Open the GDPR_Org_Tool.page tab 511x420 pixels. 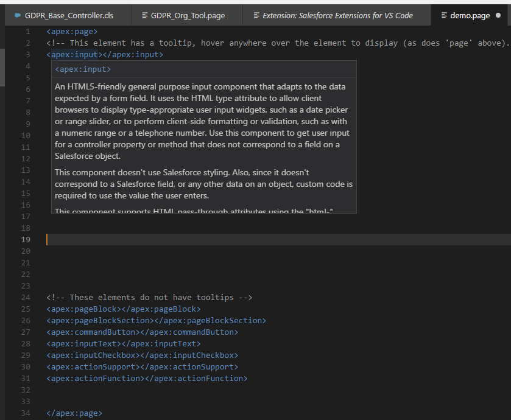(x=187, y=15)
